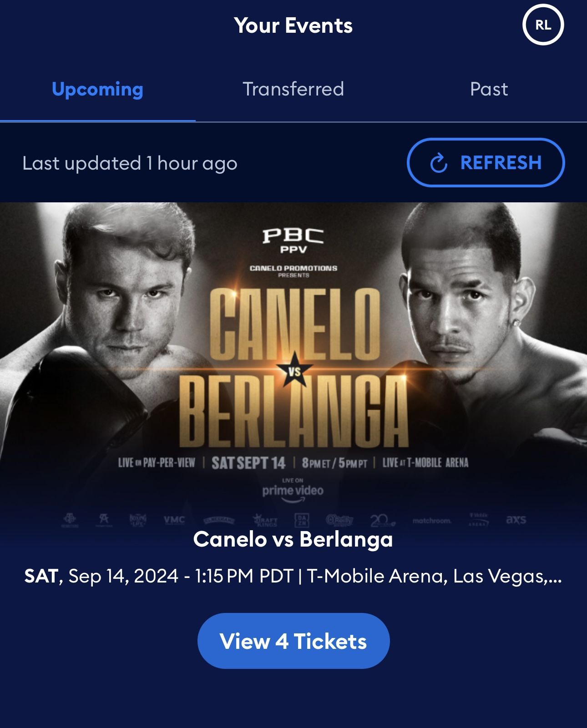Click the circular refresh arrow icon
Image resolution: width=587 pixels, height=728 pixels.
[x=439, y=162]
